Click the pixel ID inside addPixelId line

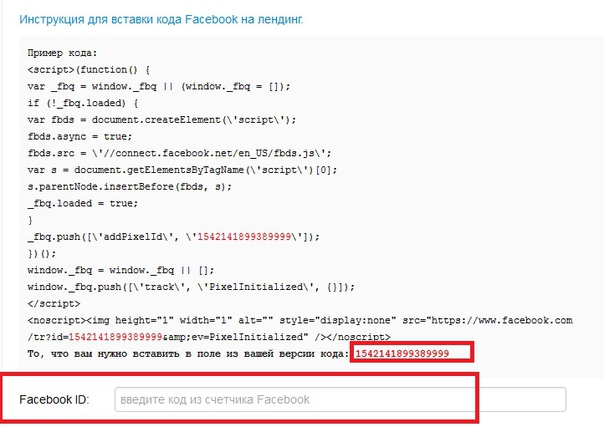244,236
